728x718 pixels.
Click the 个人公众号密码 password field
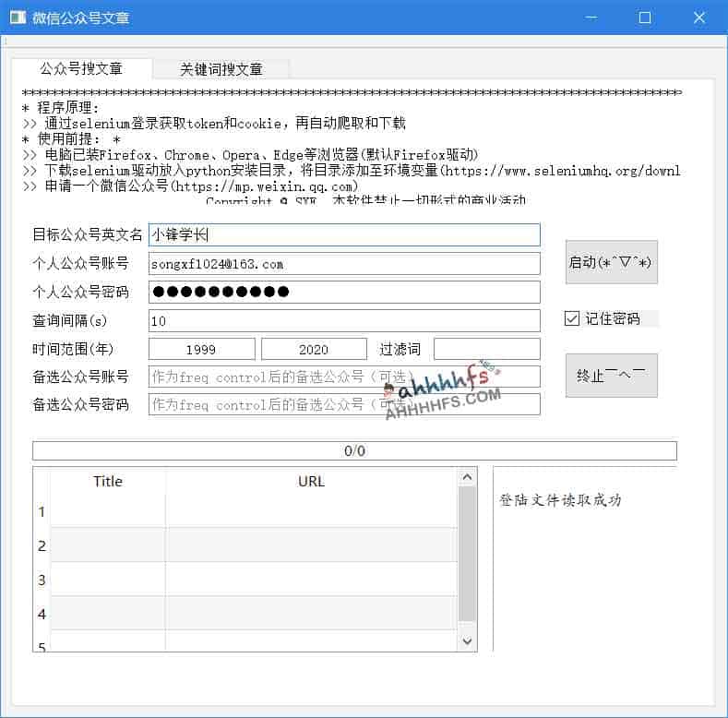344,293
